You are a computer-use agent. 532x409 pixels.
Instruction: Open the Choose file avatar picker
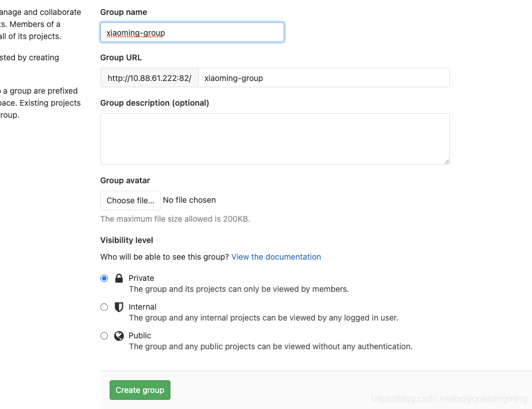tap(130, 200)
